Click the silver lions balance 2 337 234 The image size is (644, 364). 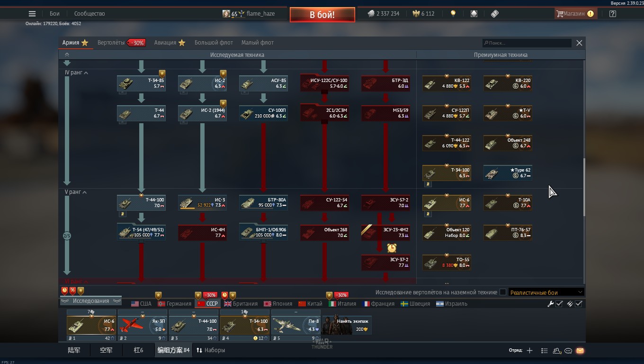point(384,14)
